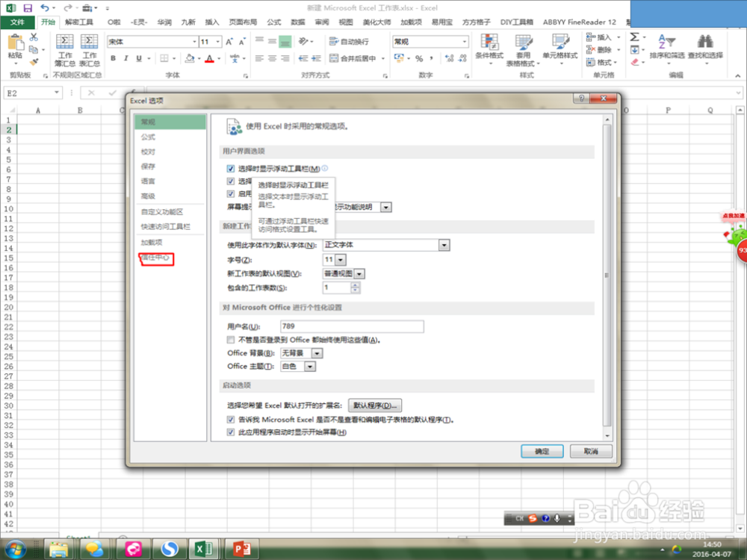Click Merge and Center (合并后居中) button
Viewport: 747px width, 560px height.
click(x=353, y=58)
